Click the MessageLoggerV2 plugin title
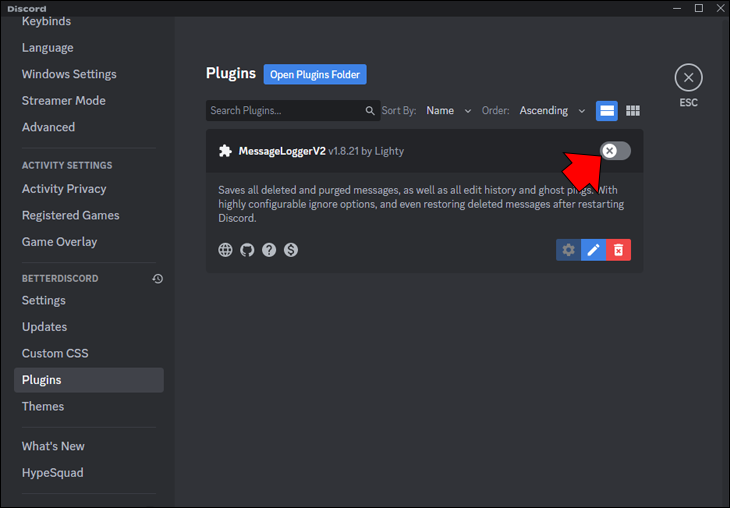Viewport: 730px width, 508px height. point(282,151)
